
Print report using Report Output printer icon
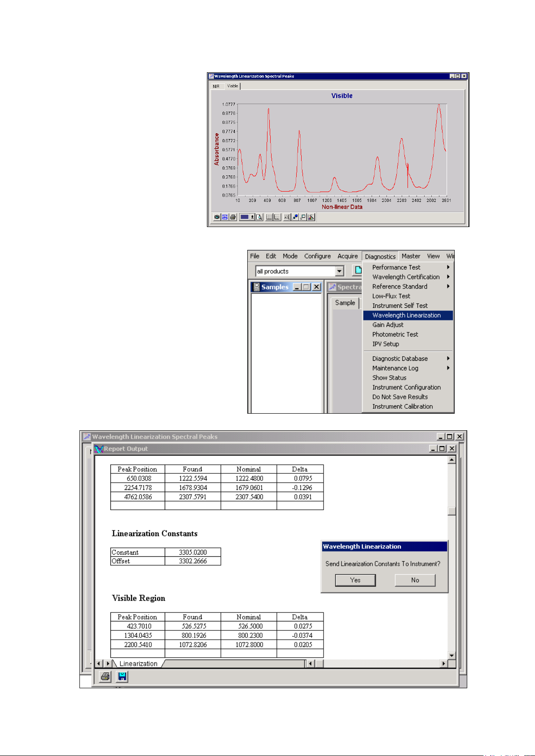coord(105,677)
